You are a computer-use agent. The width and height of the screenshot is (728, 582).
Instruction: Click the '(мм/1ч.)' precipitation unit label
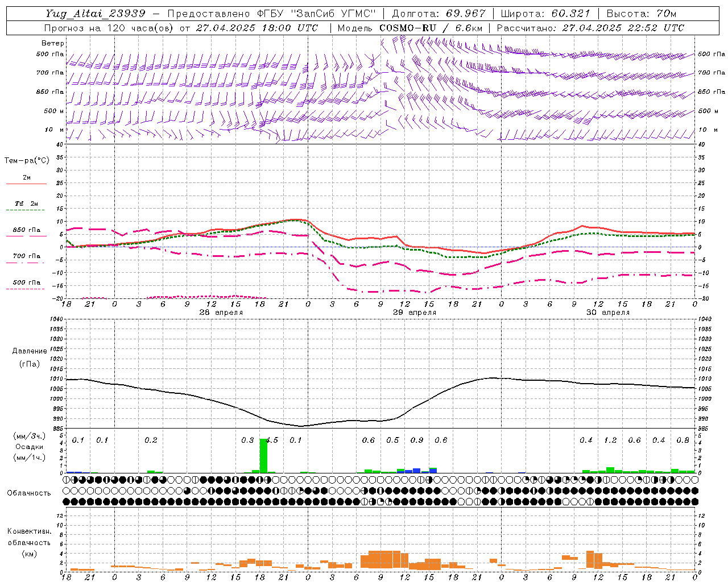pyautogui.click(x=29, y=458)
